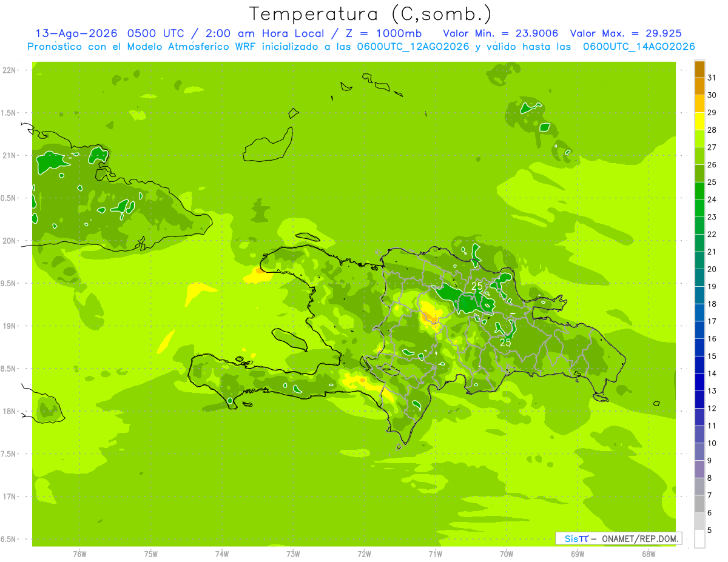The width and height of the screenshot is (728, 562).
Task: Click the legend value "12"
Action: point(712,409)
